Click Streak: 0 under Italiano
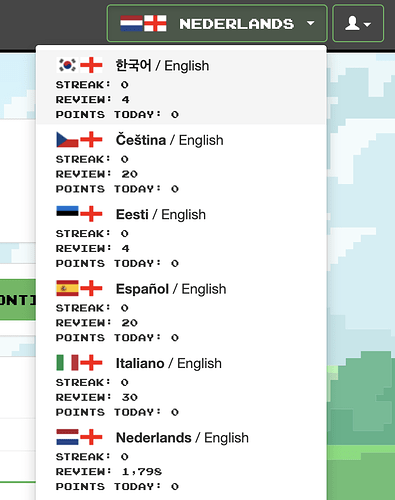The width and height of the screenshot is (395, 500). click(x=92, y=382)
